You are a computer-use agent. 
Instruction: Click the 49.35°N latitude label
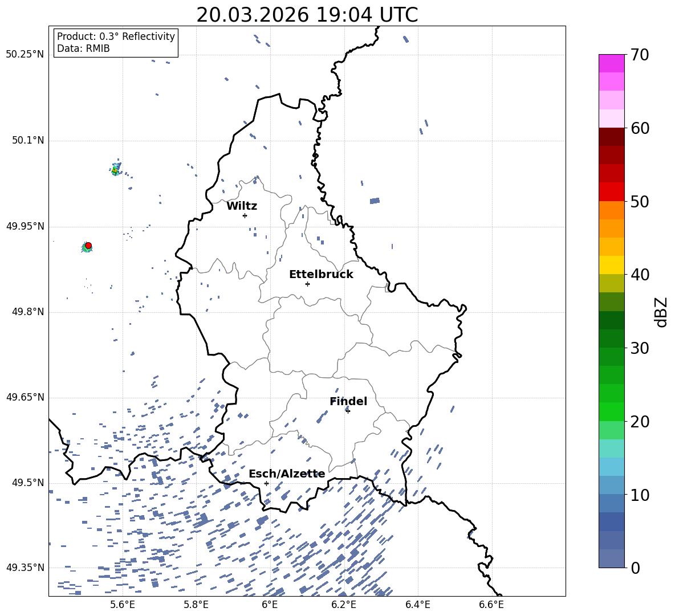(x=25, y=568)
